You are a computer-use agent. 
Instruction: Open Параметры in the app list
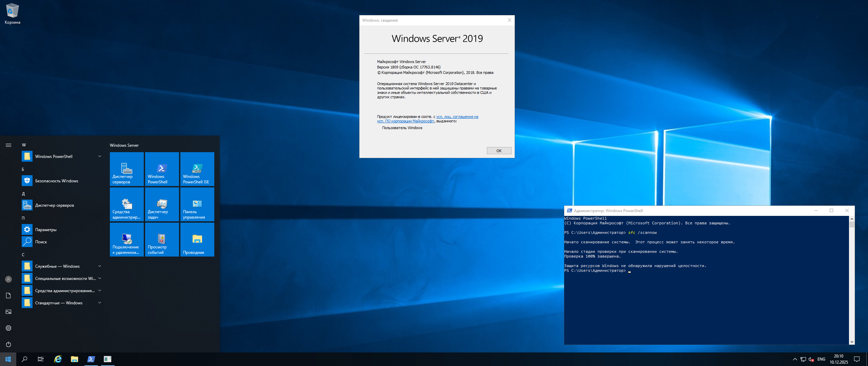pyautogui.click(x=46, y=230)
